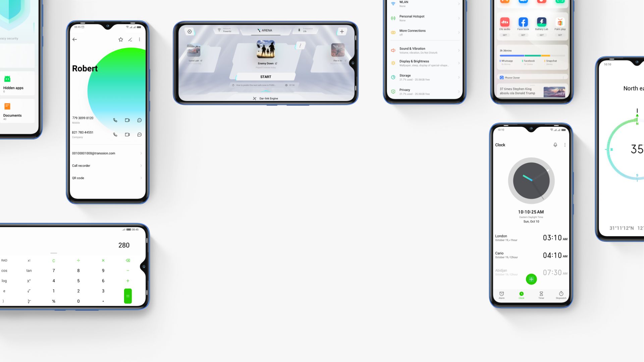
Task: Open QR code for contact
Action: [x=107, y=178]
